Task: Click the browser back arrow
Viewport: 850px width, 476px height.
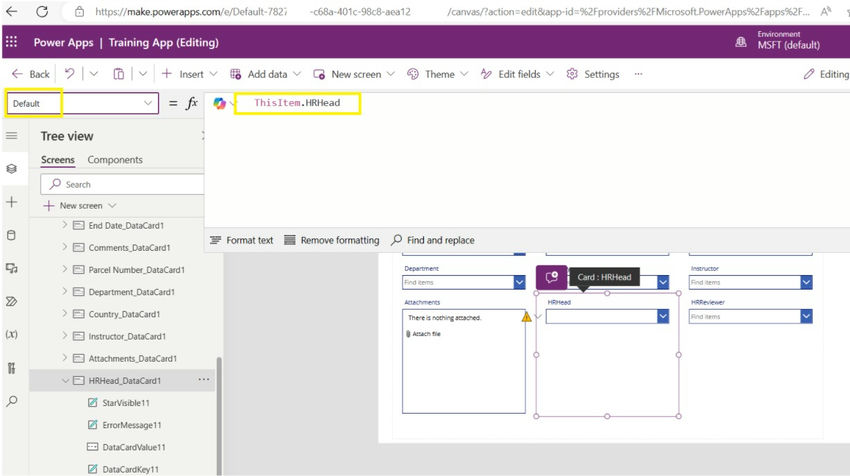Action: [x=11, y=11]
